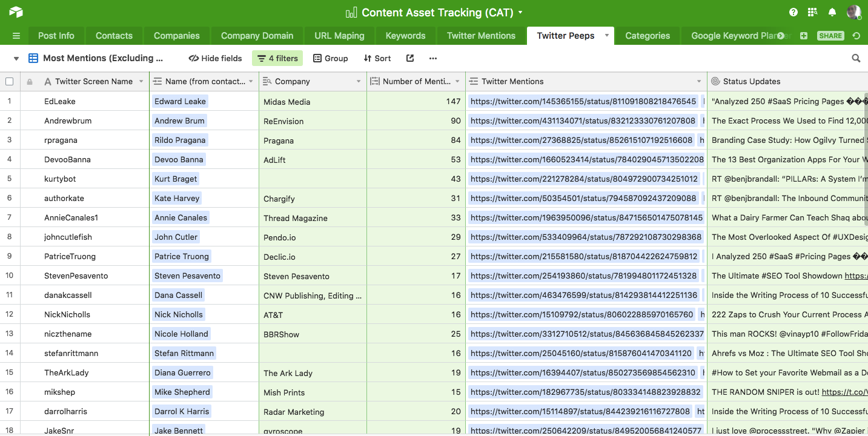This screenshot has width=868, height=436.
Task: Select the mentions count cell 147
Action: pyautogui.click(x=416, y=101)
